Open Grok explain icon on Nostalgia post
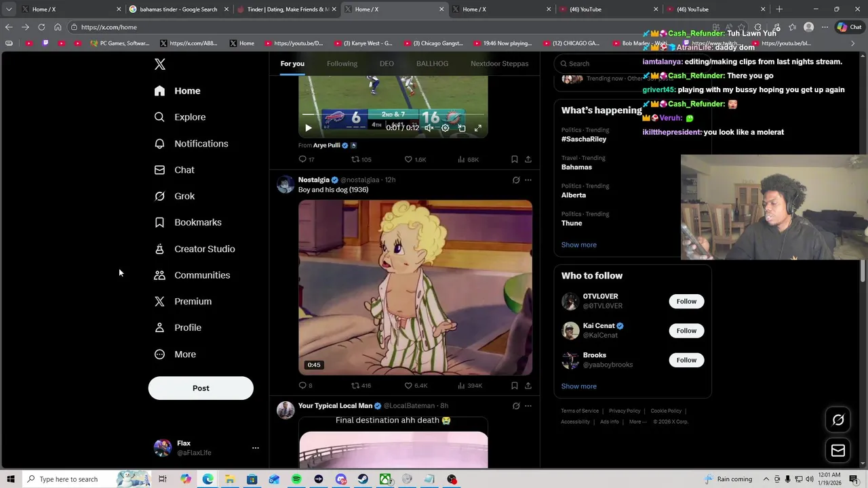The width and height of the screenshot is (868, 488). coord(516,180)
